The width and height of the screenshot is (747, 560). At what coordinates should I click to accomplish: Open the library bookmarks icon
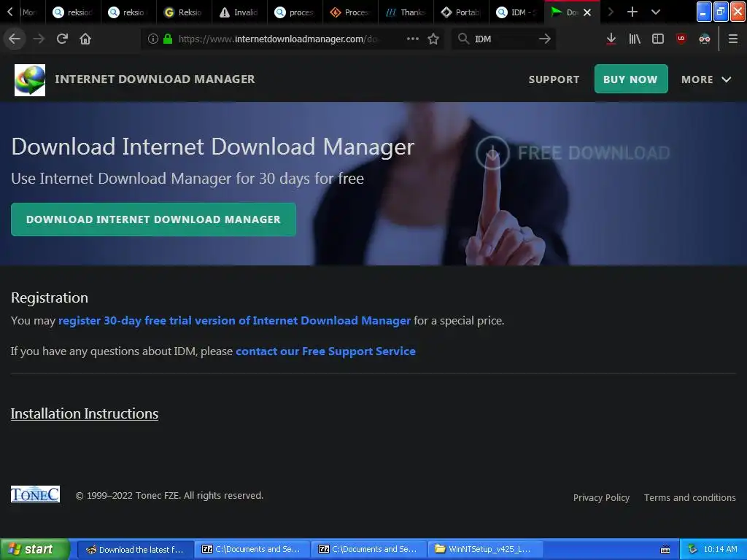(635, 39)
